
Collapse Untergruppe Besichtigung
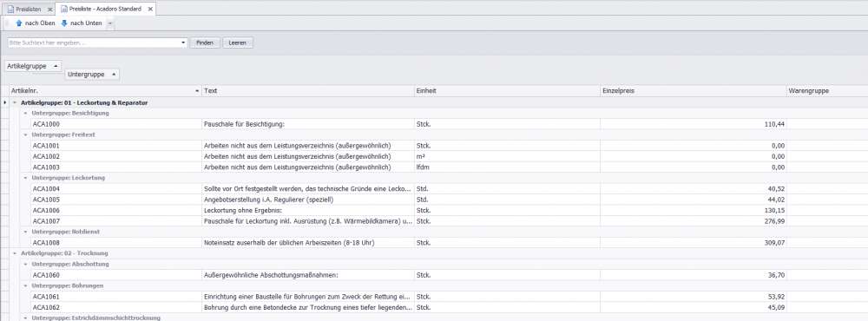(x=25, y=114)
